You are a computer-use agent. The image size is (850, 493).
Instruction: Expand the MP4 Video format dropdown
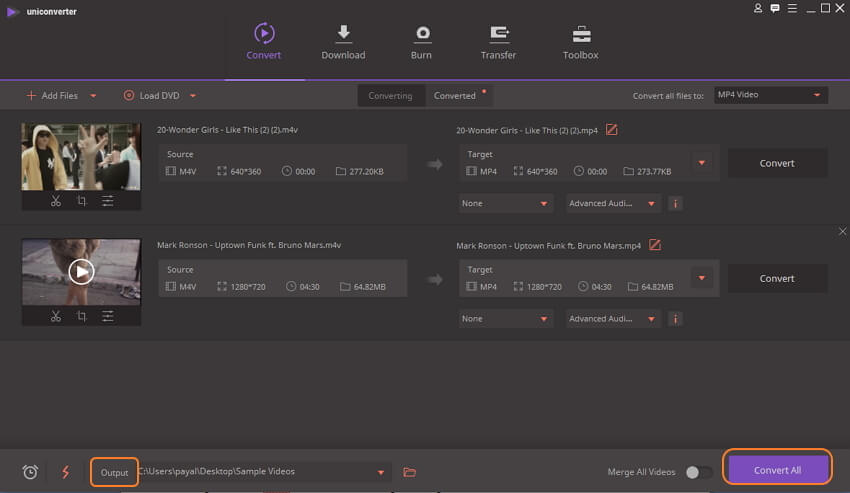(770, 95)
